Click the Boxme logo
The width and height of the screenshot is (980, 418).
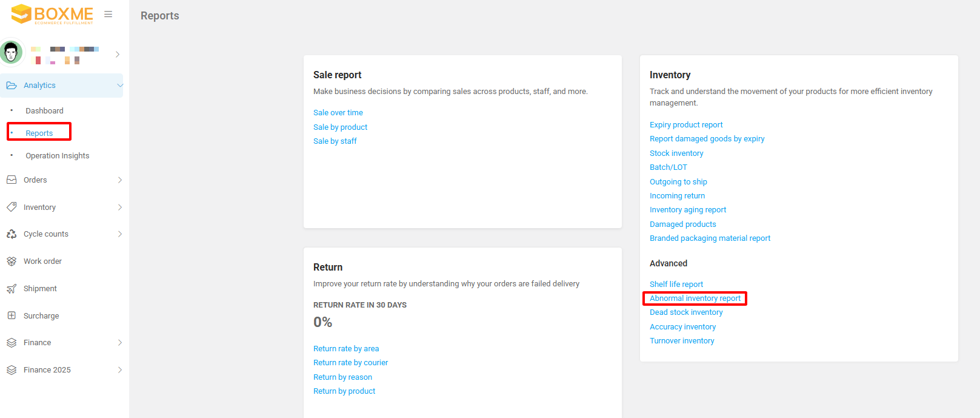[53, 14]
